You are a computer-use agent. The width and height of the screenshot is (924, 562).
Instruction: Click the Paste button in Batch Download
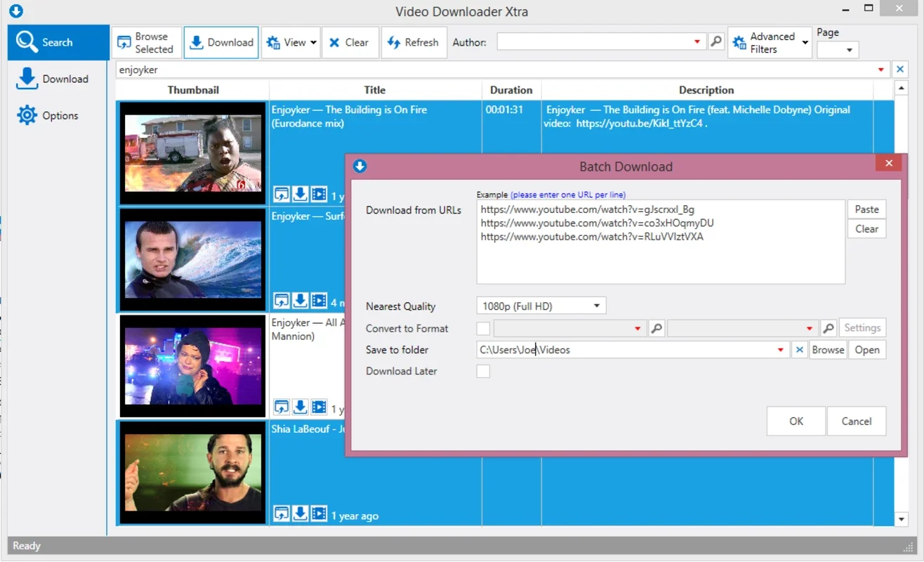tap(867, 209)
